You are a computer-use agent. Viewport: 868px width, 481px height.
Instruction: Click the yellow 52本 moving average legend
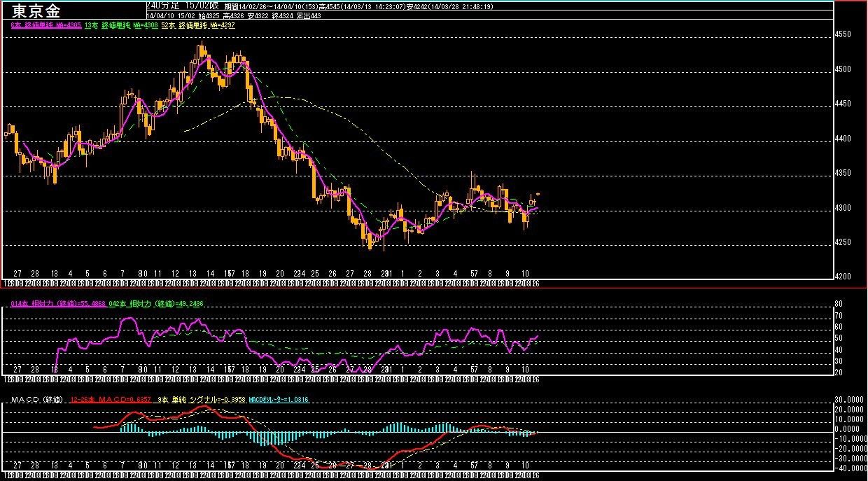click(x=198, y=25)
